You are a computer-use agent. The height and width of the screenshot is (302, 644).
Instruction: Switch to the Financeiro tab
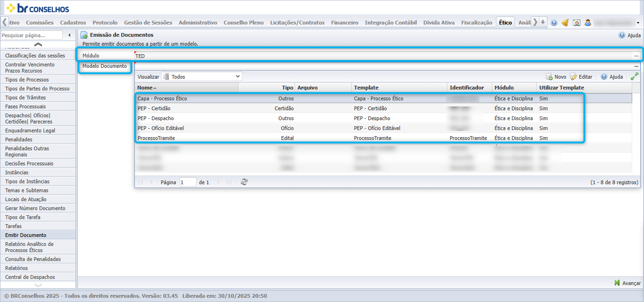pyautogui.click(x=345, y=22)
